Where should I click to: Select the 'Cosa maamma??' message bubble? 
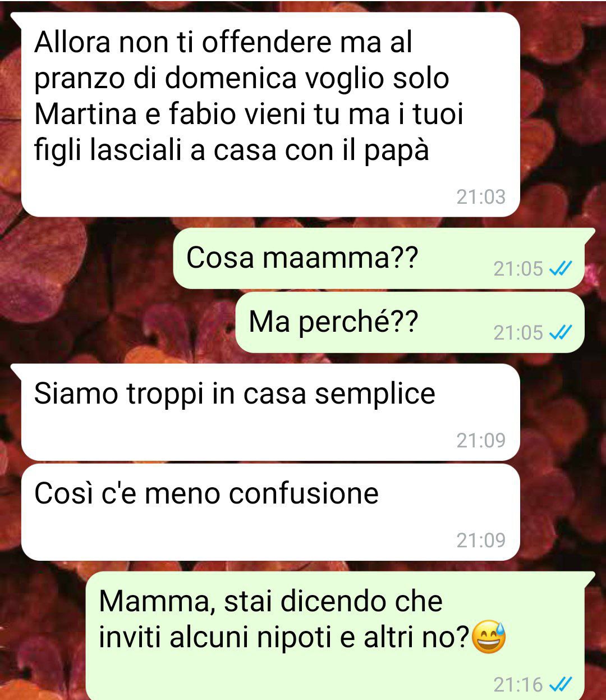[x=379, y=259]
